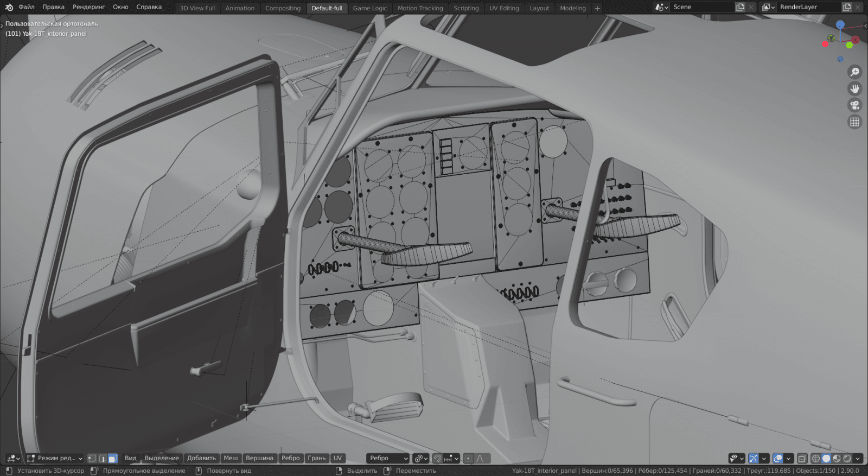This screenshot has width=868, height=476.
Task: Delete the Scene with X icon
Action: 751,7
